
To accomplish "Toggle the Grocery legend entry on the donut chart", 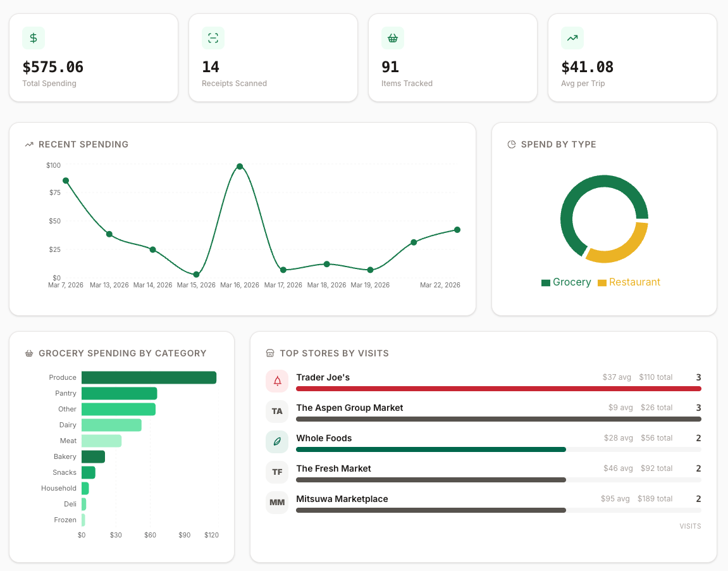I will coord(566,282).
